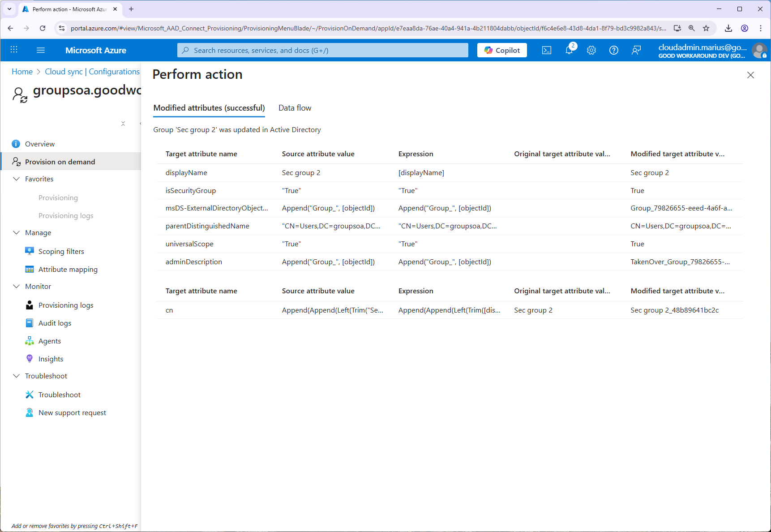Collapse the Troubleshoot section chevron
The image size is (771, 532).
tap(17, 376)
